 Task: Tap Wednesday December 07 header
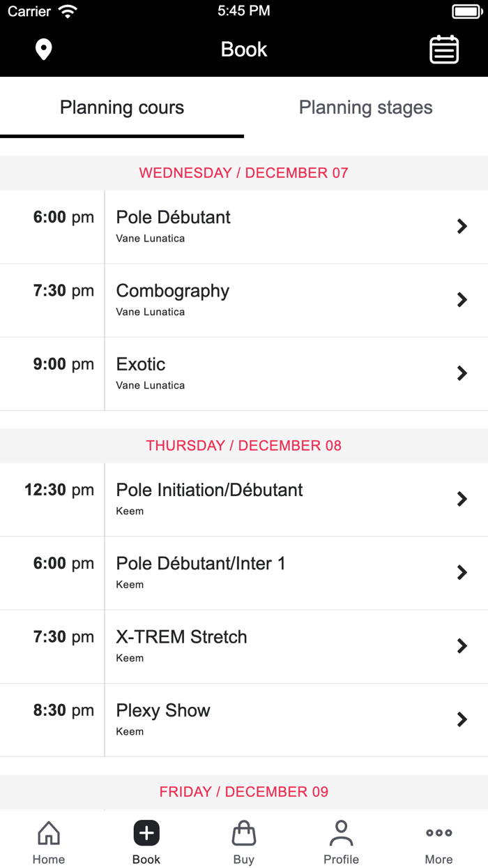click(243, 173)
